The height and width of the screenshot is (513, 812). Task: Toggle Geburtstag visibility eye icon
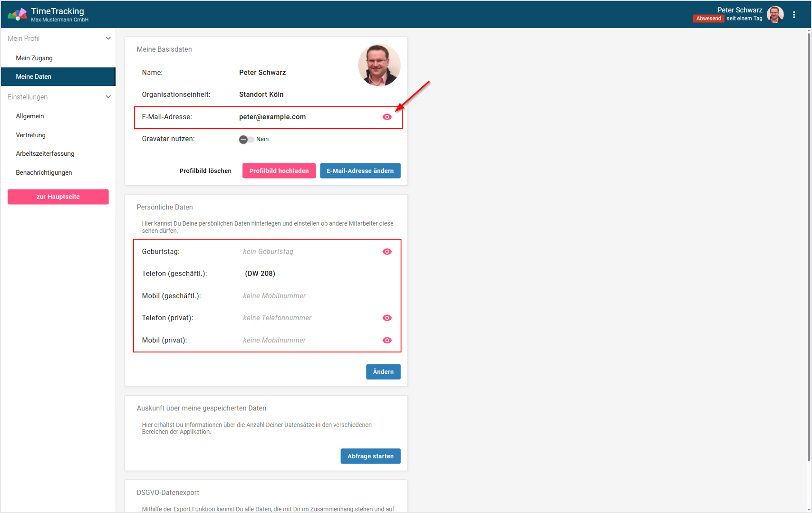click(x=387, y=252)
